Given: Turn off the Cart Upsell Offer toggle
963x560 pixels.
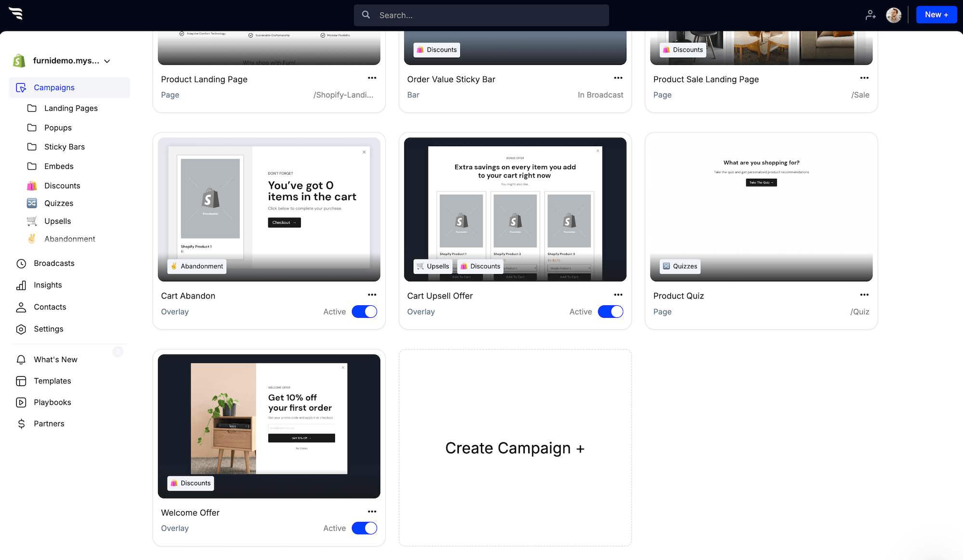Looking at the screenshot, I should [x=611, y=312].
